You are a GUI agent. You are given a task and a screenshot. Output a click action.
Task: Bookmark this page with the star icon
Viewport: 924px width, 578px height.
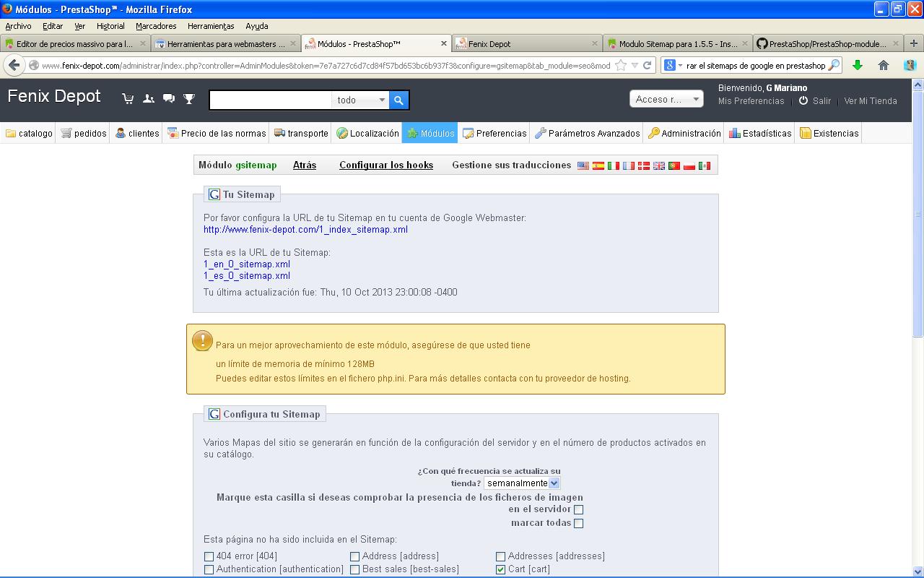coord(621,65)
